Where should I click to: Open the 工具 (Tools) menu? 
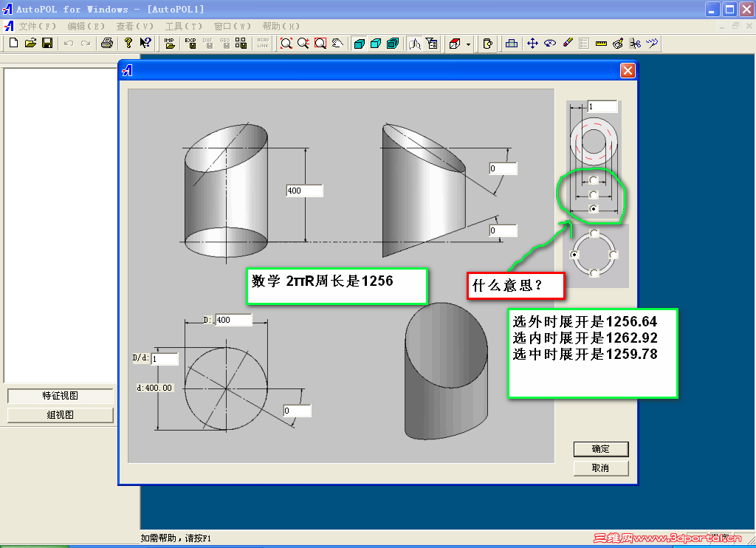point(183,25)
